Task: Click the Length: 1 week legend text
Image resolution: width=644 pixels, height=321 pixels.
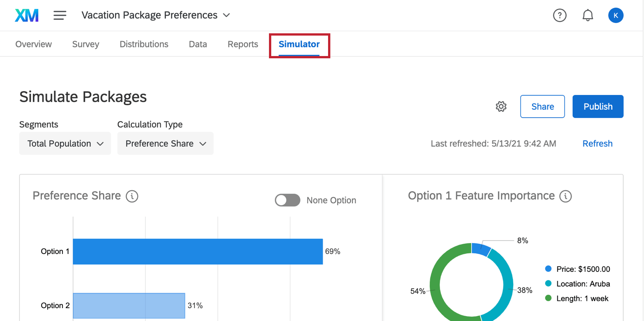Action: [x=582, y=299]
